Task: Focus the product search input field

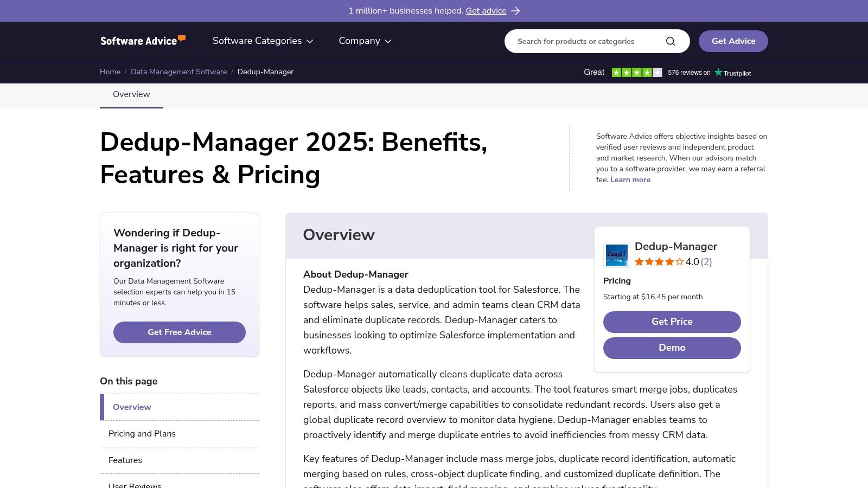Action: click(589, 41)
